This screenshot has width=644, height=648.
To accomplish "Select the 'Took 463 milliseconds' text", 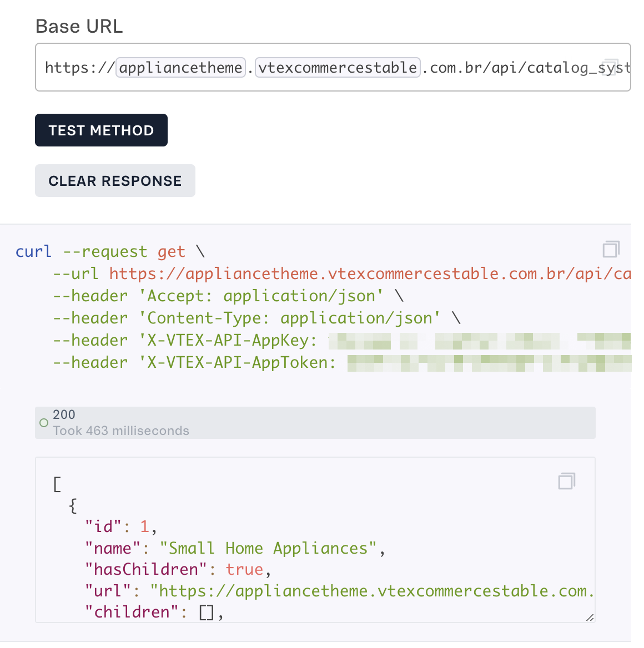I will point(121,431).
